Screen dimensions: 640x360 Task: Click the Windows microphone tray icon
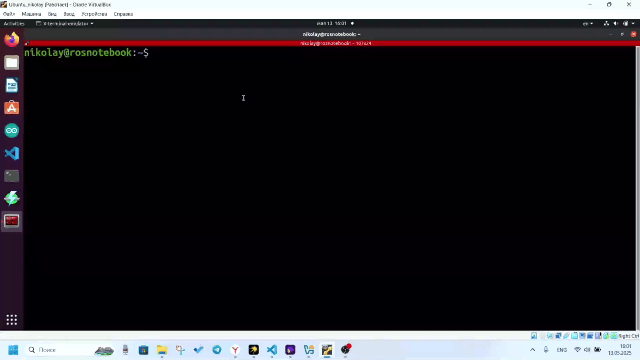coord(546,349)
